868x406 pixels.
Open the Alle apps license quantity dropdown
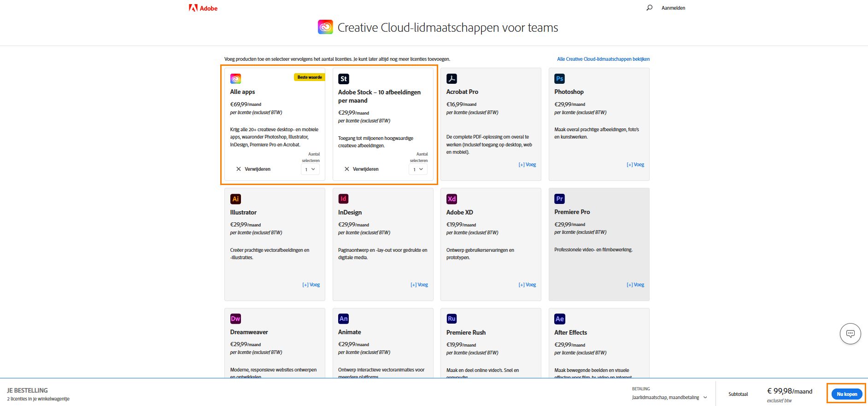pos(310,169)
